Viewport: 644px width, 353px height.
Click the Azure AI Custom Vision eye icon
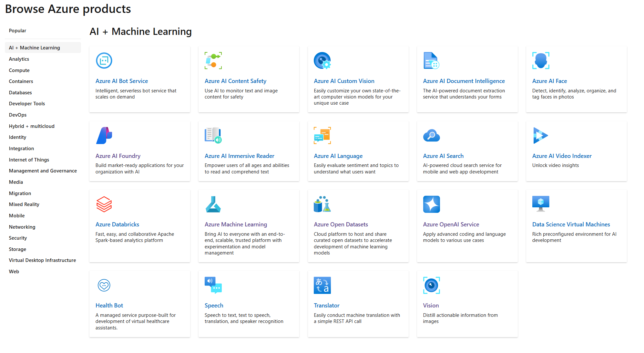(x=322, y=61)
